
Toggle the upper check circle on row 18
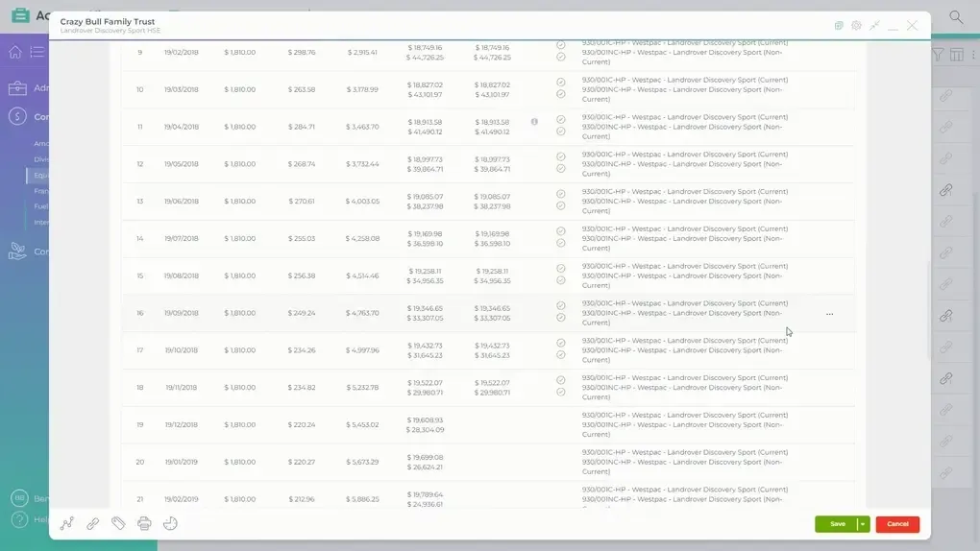coord(561,380)
